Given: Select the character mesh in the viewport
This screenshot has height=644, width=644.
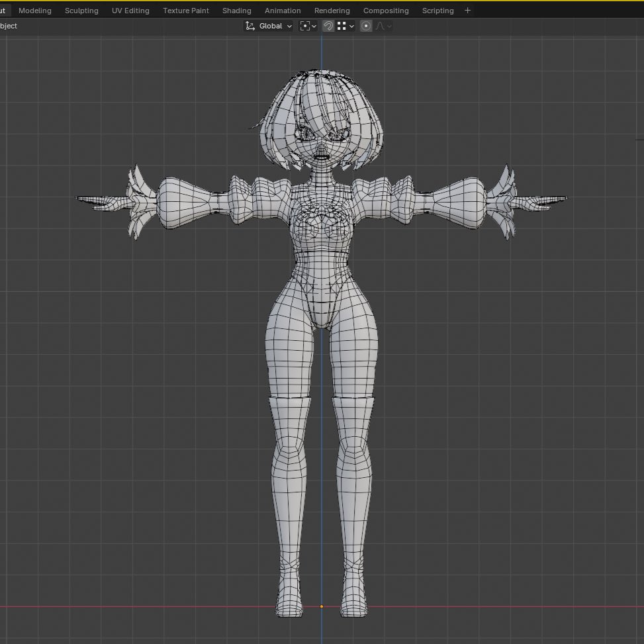Looking at the screenshot, I should [x=322, y=343].
